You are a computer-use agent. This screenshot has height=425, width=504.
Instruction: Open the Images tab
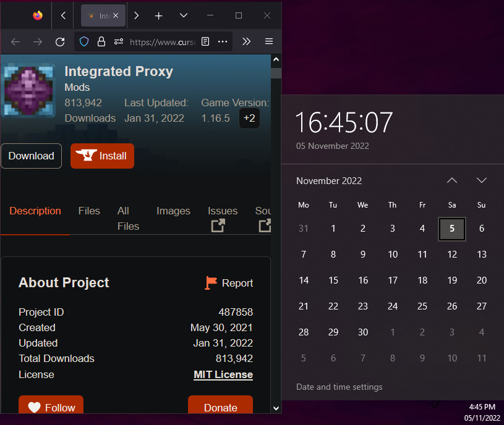point(173,211)
